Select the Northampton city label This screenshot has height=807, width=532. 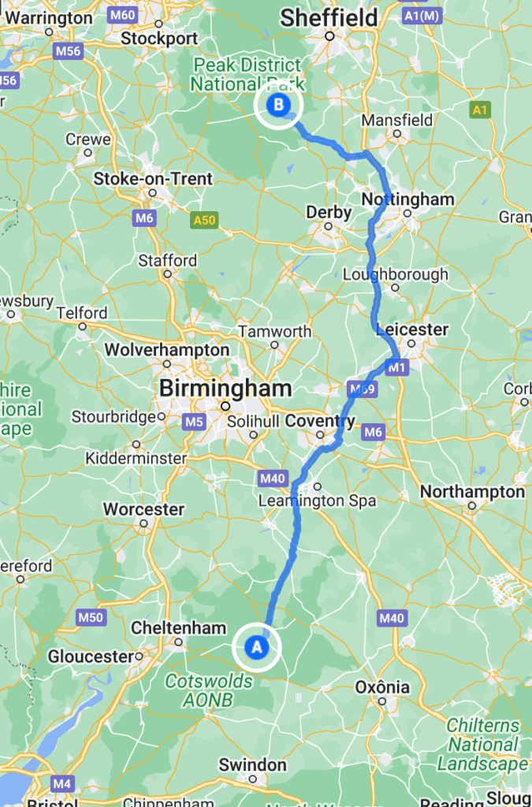[472, 492]
